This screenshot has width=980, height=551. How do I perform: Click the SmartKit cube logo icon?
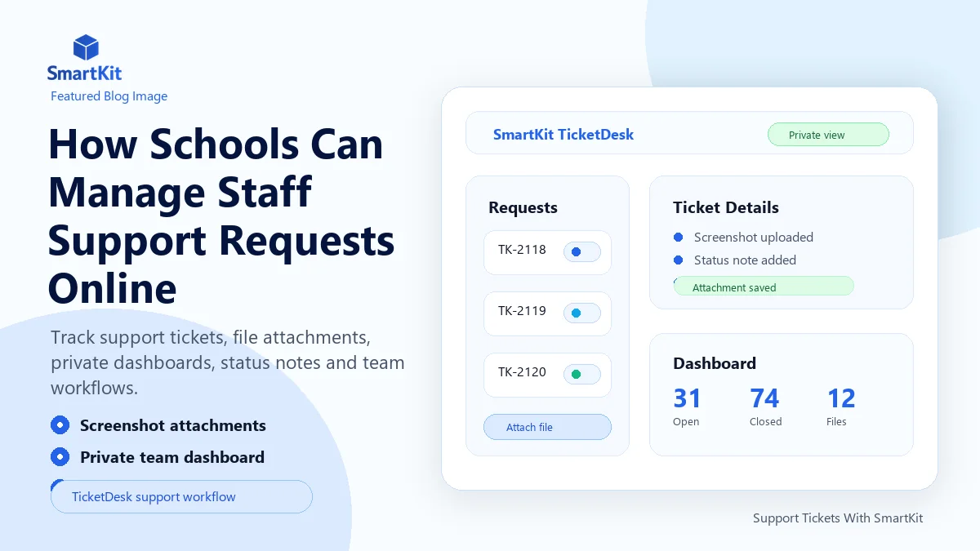85,47
